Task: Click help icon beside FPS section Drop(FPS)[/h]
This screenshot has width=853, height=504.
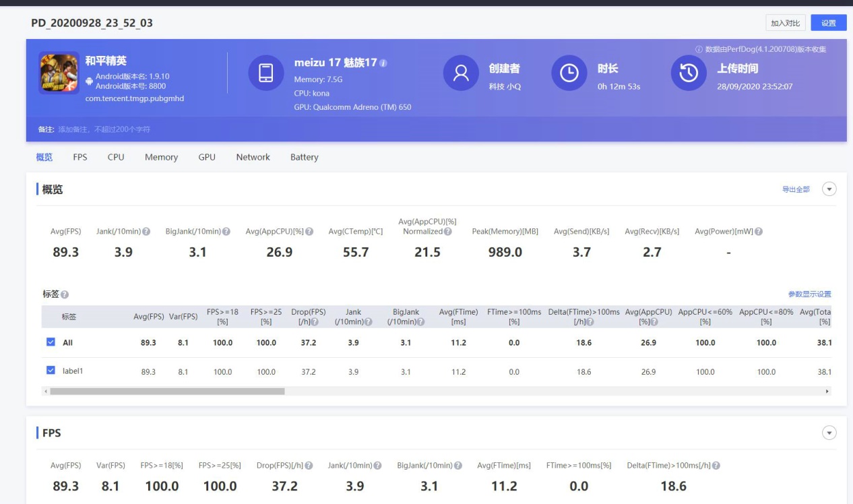Action: (x=309, y=466)
